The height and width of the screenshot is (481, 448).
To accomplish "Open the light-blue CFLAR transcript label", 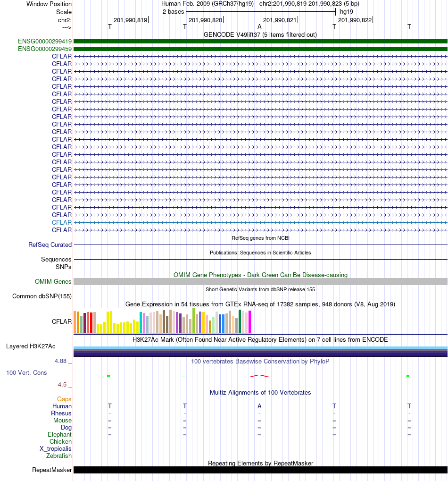I will [62, 222].
